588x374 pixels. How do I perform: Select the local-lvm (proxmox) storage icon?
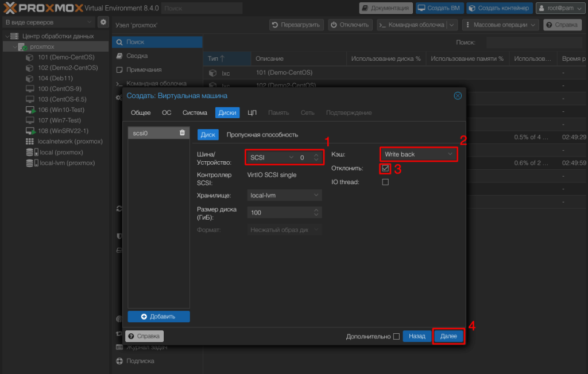click(30, 163)
